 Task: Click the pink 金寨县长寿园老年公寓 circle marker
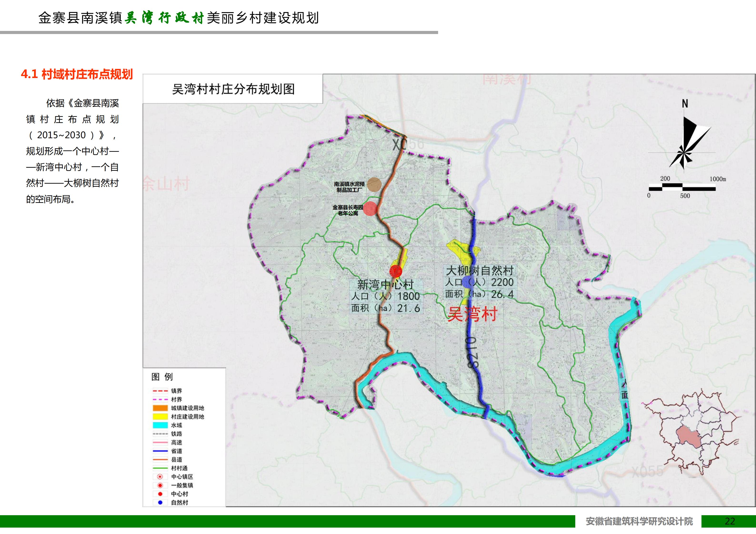tap(370, 209)
